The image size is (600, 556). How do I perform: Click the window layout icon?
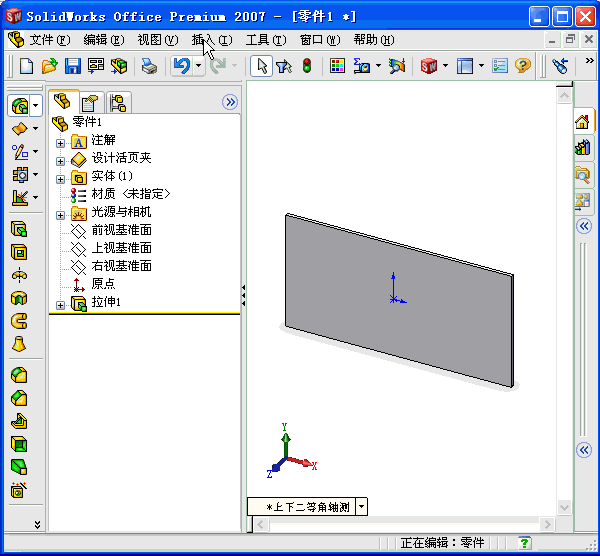[465, 66]
